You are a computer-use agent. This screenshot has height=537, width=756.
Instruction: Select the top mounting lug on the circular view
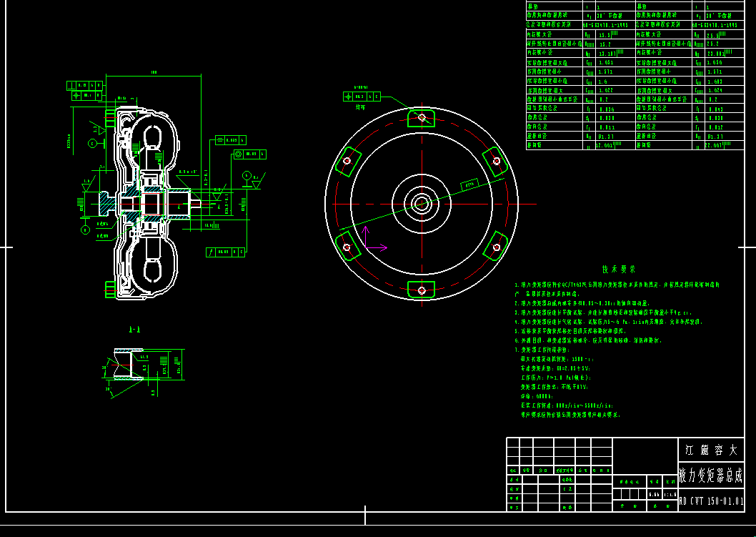(422, 118)
